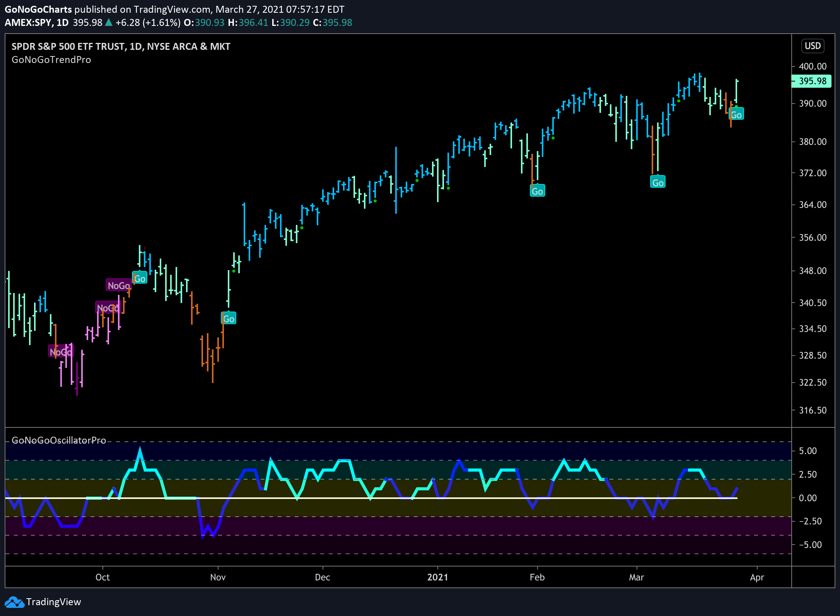Click the 372.00 price axis label
The height and width of the screenshot is (616, 840).
click(x=813, y=173)
